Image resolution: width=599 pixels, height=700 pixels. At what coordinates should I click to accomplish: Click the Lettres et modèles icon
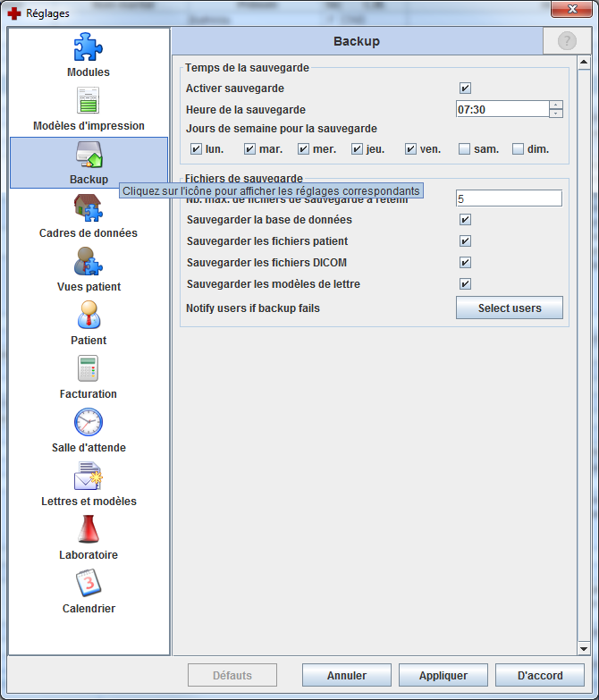coord(89,477)
